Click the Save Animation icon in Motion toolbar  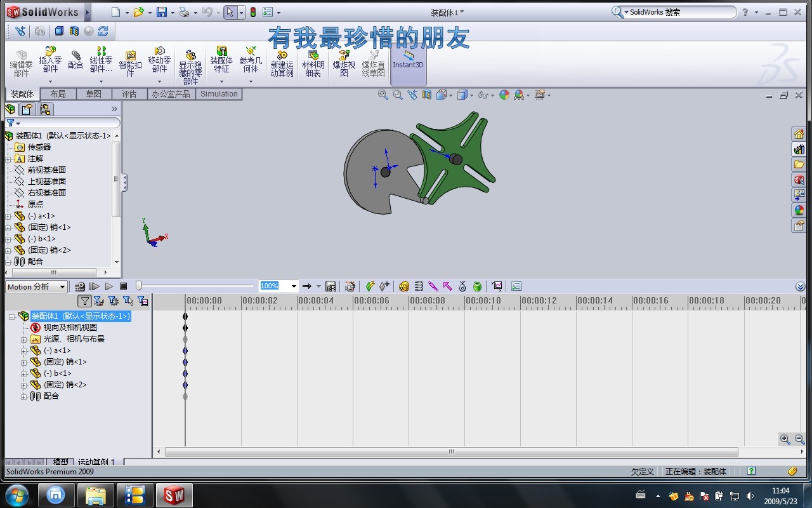[x=331, y=286]
